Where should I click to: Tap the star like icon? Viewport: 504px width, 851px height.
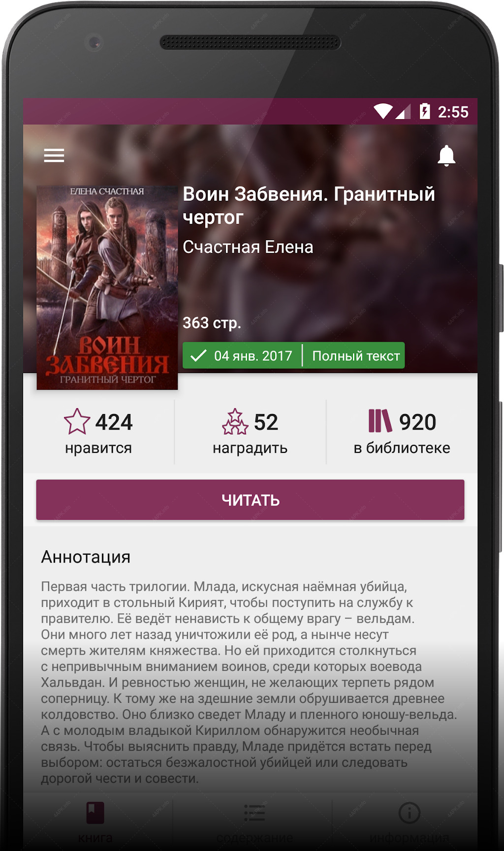pyautogui.click(x=77, y=422)
